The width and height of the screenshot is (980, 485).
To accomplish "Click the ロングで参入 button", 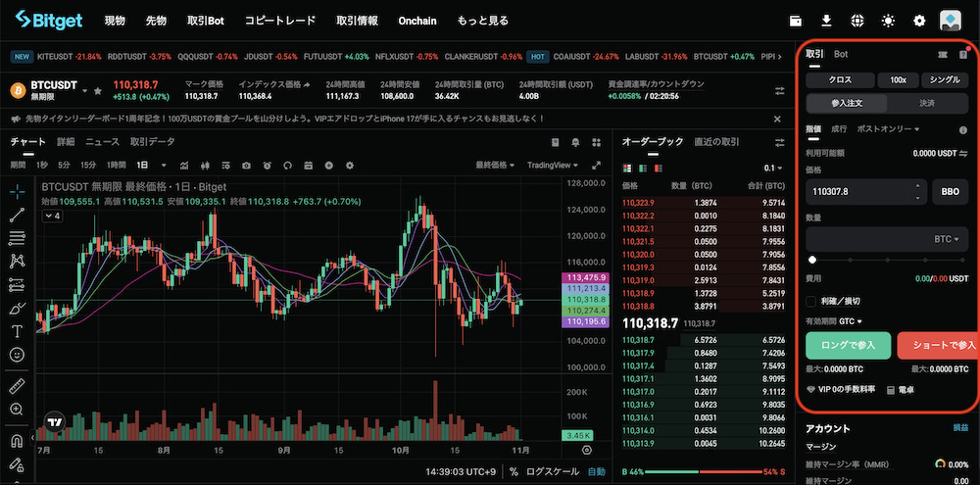I will pyautogui.click(x=848, y=346).
